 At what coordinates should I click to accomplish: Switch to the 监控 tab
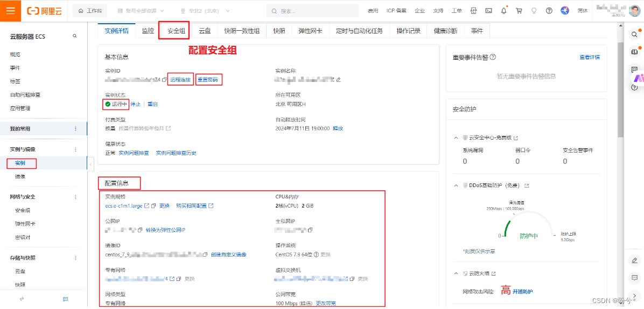(148, 30)
